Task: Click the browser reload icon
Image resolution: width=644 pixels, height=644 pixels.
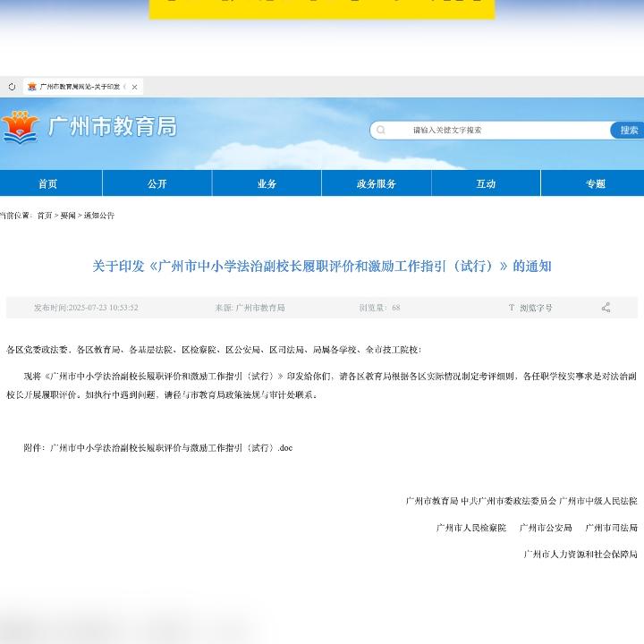Action: coord(12,87)
